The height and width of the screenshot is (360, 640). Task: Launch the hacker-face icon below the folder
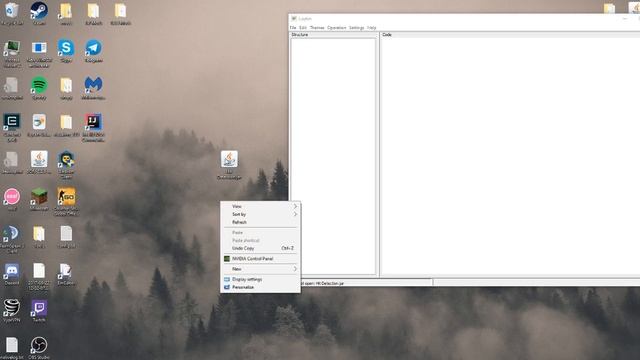66,160
